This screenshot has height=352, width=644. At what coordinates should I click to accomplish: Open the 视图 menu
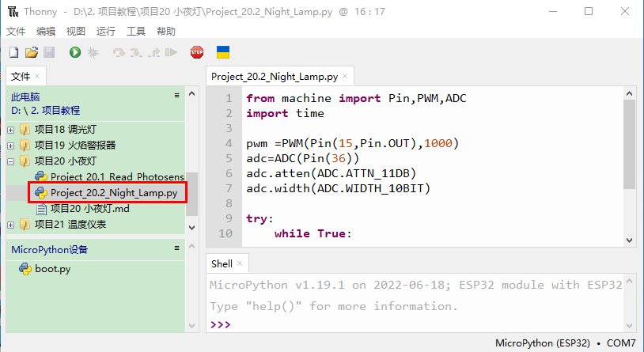pos(76,31)
